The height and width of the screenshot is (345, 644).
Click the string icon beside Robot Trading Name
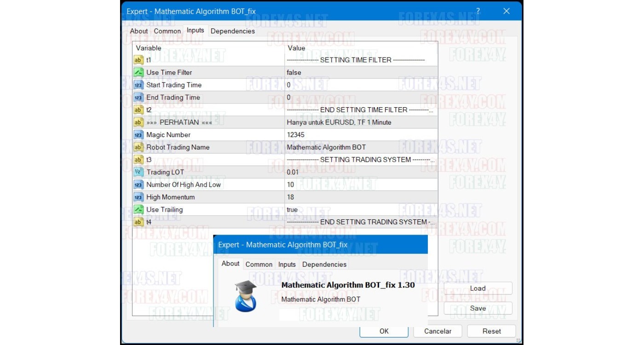(x=138, y=147)
